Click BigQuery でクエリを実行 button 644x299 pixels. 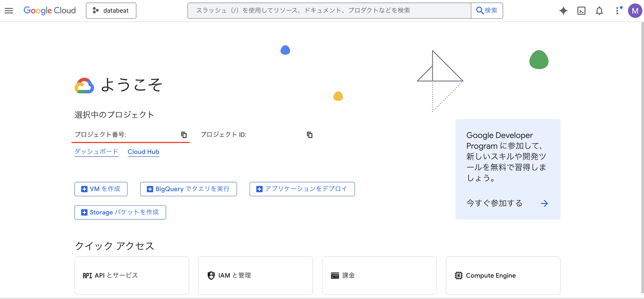(188, 189)
